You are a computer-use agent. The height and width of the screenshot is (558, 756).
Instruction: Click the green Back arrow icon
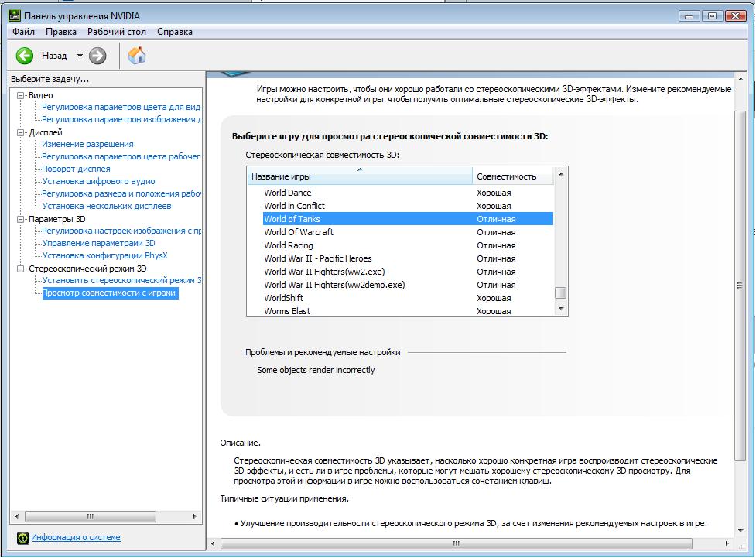tap(25, 56)
